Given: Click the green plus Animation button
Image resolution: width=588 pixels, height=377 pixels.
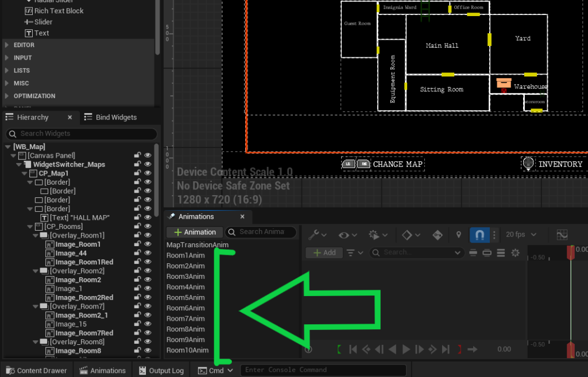Looking at the screenshot, I should (x=195, y=232).
